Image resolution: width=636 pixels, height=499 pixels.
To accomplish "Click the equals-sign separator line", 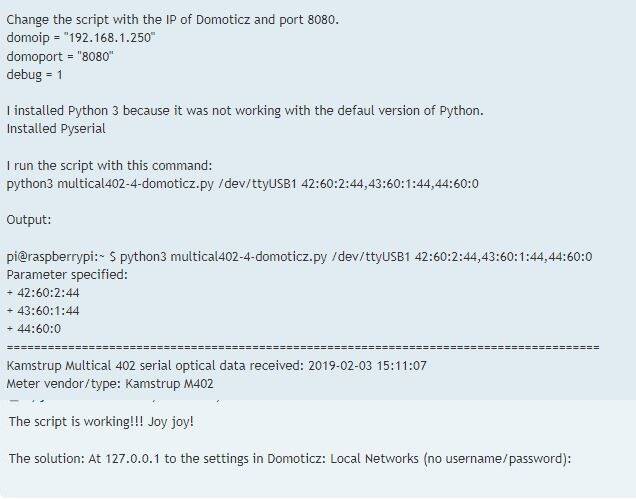I will click(303, 347).
